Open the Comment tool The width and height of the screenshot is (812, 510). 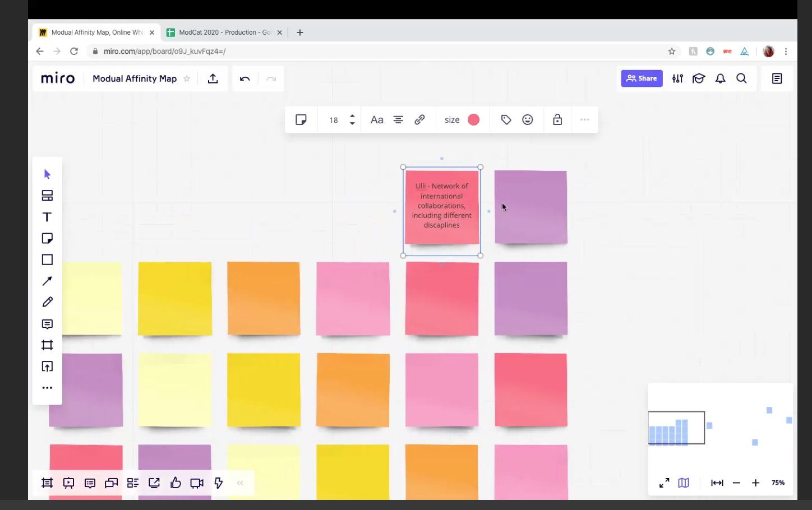[x=47, y=324]
